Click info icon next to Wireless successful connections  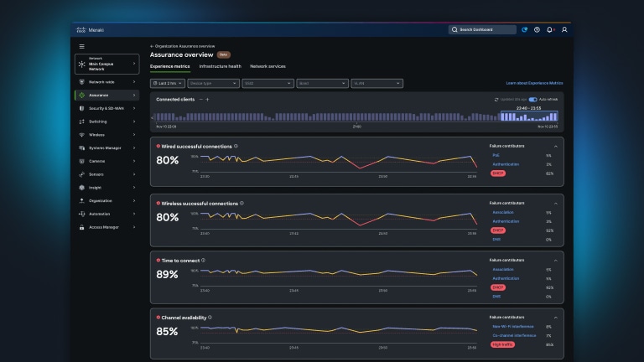pos(241,203)
